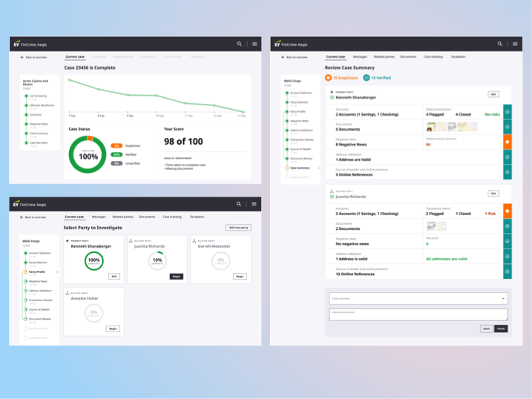The height and width of the screenshot is (399, 532).
Task: Open Messages tab in Review Case Summary window
Action: (360, 56)
